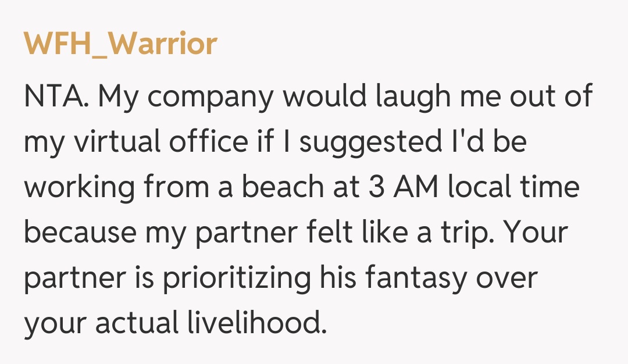Click the word "fantasy" in the comment
This screenshot has height=364, width=628.
[x=416, y=279]
